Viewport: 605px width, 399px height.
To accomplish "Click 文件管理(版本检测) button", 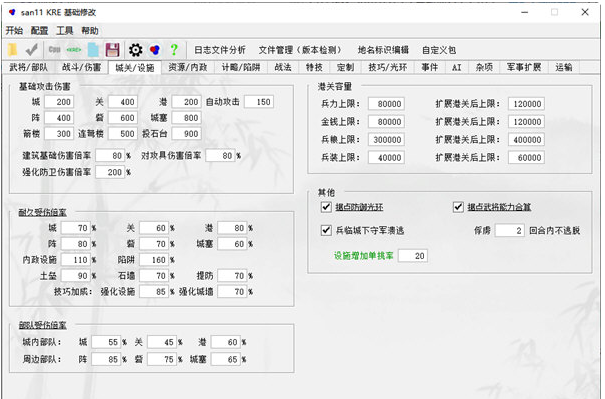I will point(300,50).
